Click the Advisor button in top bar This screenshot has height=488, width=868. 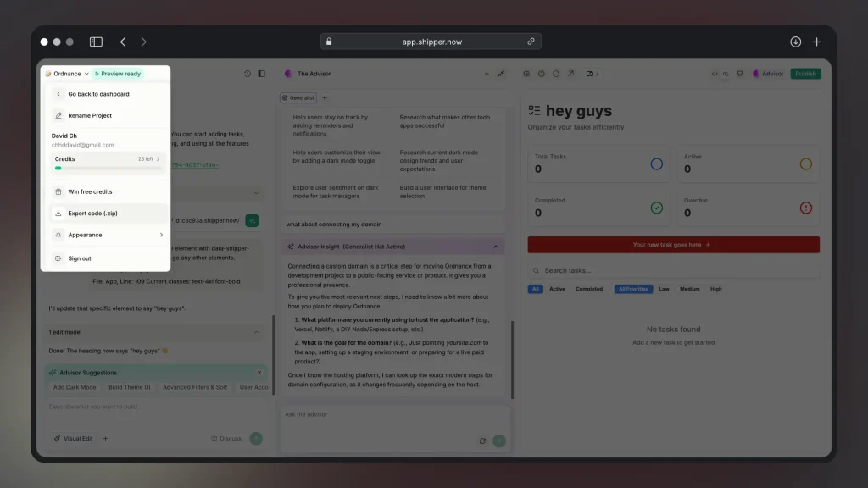coord(768,74)
